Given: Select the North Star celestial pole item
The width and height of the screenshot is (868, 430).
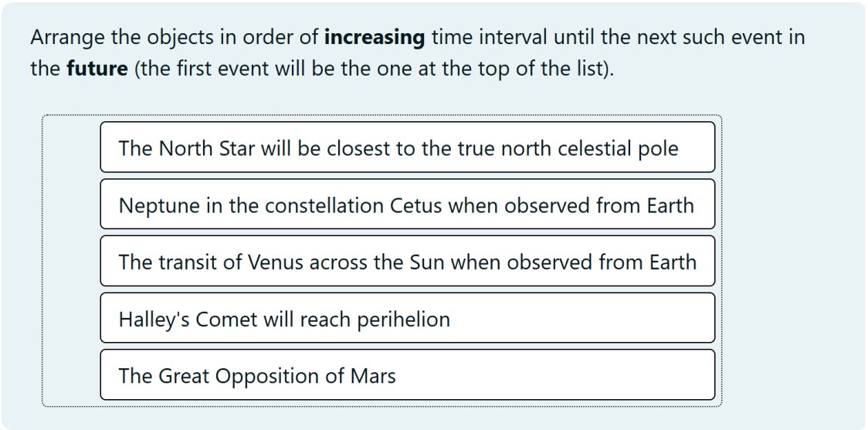Looking at the screenshot, I should click(408, 147).
